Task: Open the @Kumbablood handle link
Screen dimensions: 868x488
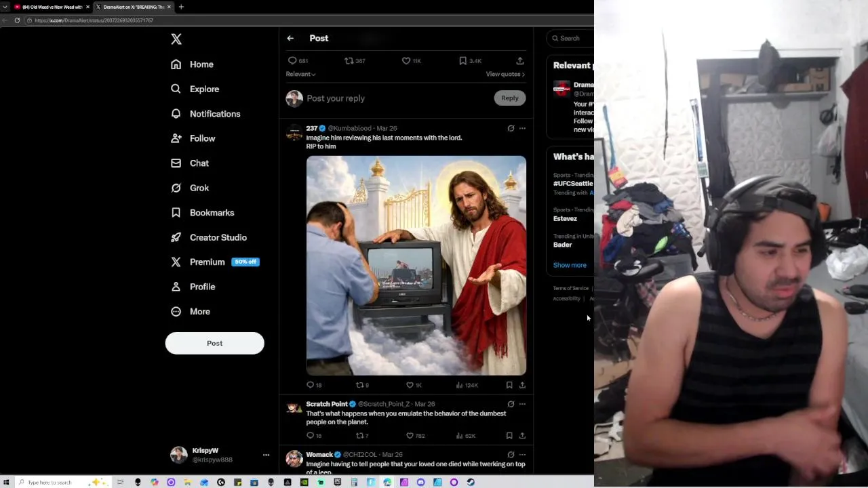Action: (x=349, y=128)
